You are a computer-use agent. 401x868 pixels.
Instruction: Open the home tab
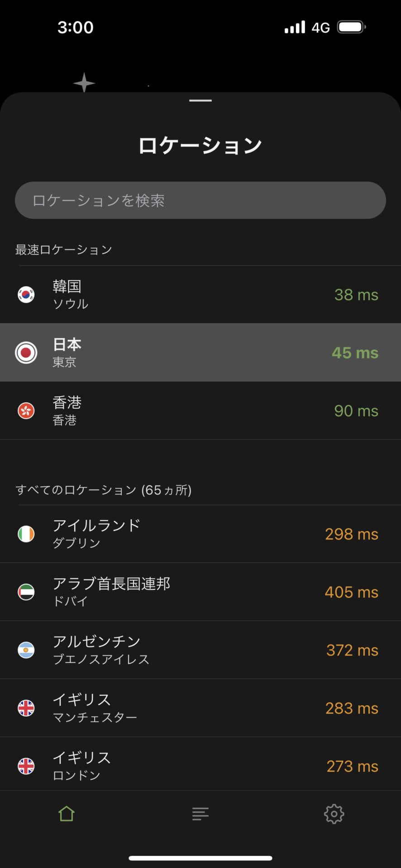click(67, 814)
